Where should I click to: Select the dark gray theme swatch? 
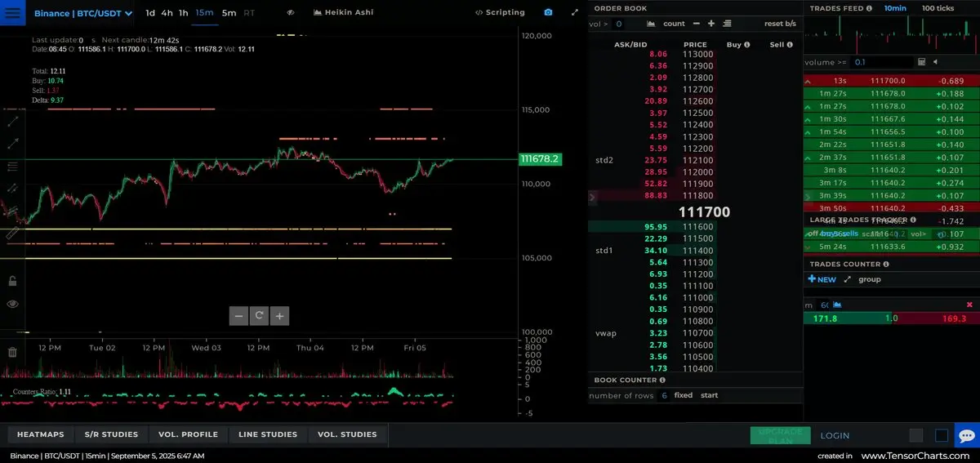coord(916,435)
